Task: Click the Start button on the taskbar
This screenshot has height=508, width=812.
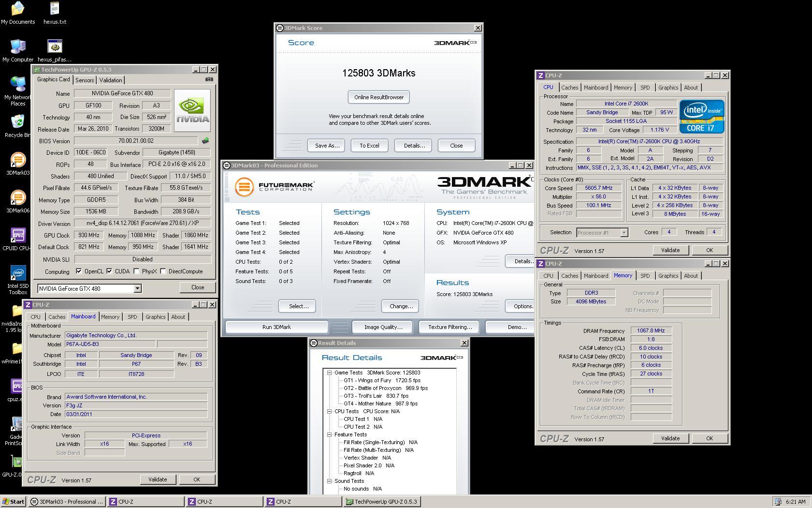Action: click(14, 502)
